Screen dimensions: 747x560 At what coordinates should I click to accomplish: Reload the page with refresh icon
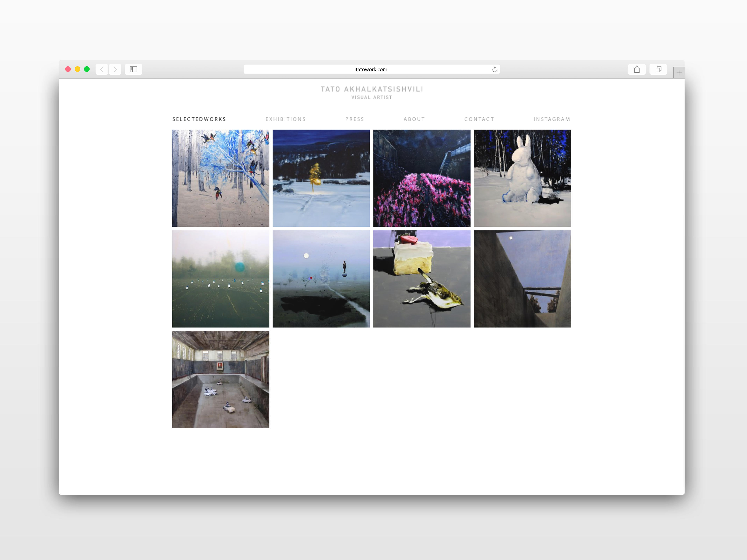pyautogui.click(x=494, y=69)
